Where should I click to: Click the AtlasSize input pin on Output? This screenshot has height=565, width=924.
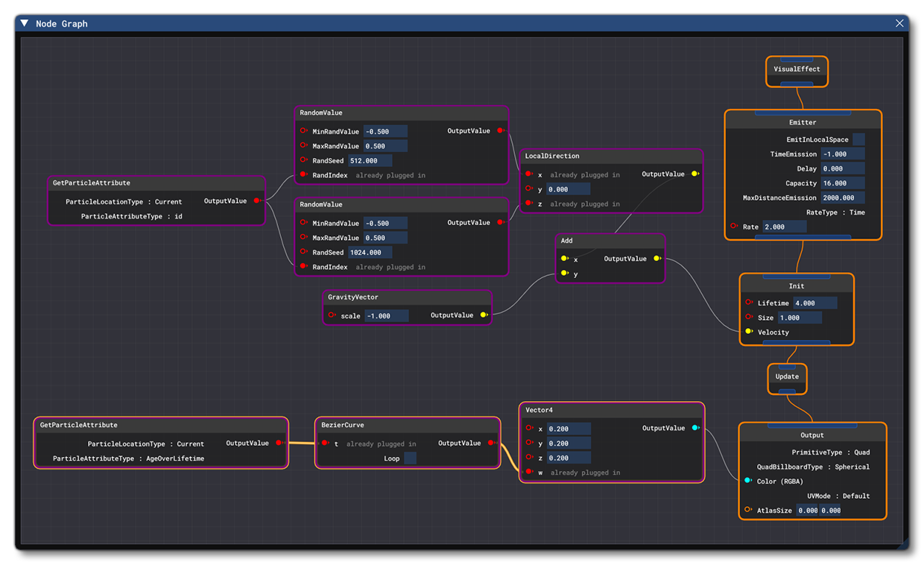tap(747, 510)
